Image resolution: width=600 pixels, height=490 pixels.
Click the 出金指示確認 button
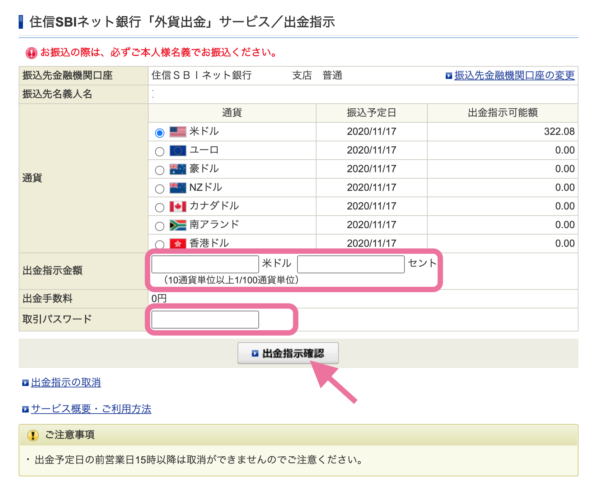click(288, 353)
